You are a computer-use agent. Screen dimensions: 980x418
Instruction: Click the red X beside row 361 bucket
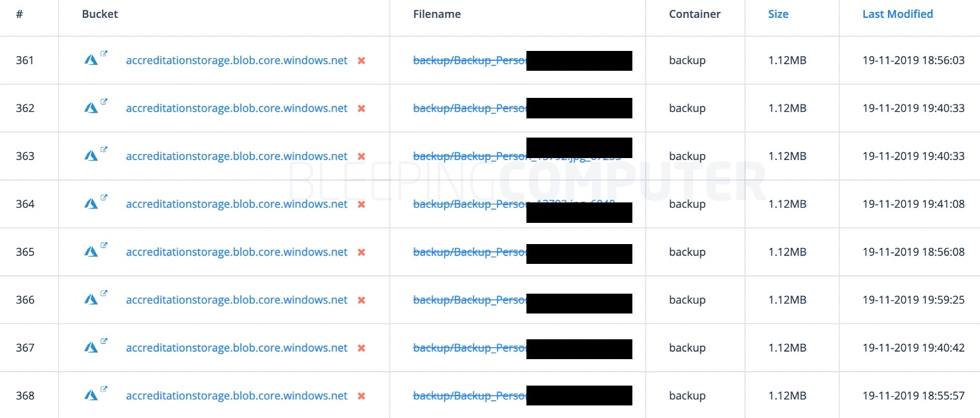[x=362, y=61]
